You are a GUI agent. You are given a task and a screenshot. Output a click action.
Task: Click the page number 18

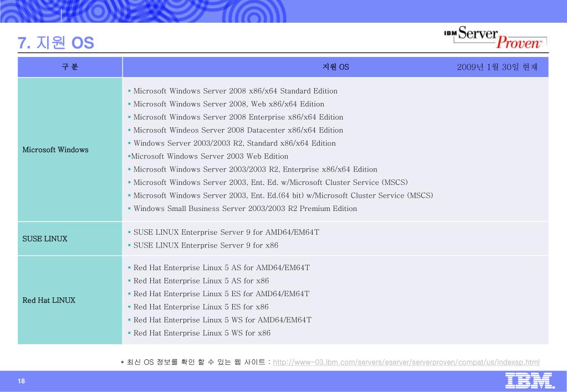click(21, 381)
